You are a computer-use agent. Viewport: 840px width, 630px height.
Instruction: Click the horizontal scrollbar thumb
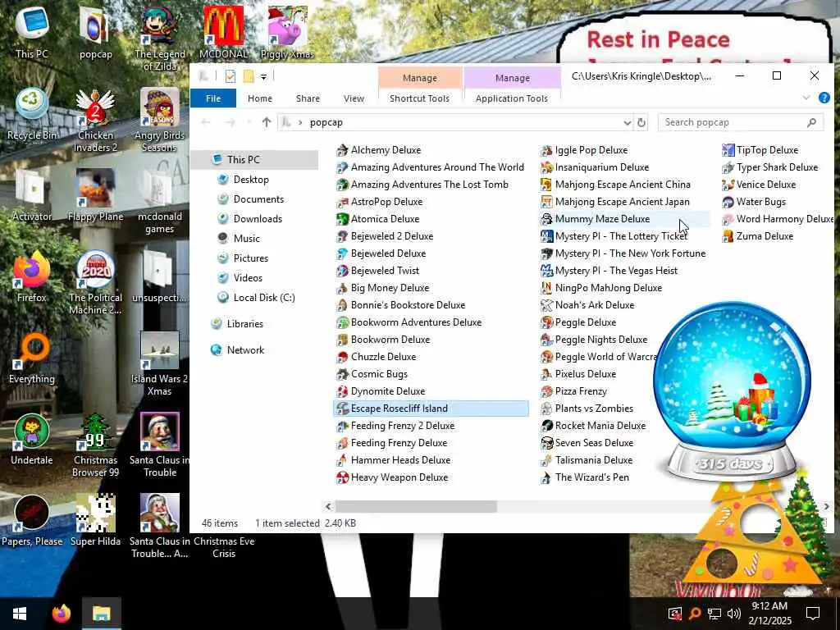pos(416,506)
